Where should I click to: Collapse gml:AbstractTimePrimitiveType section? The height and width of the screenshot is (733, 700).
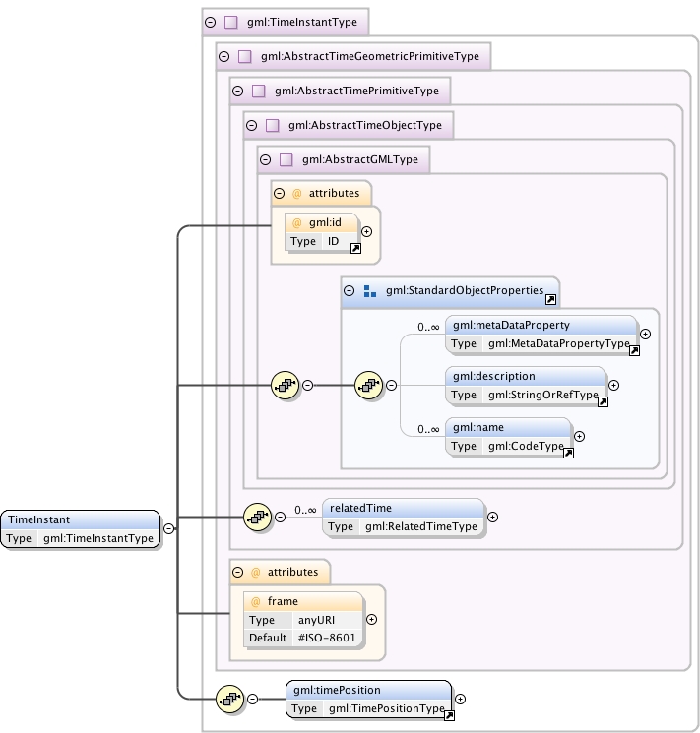click(x=237, y=91)
